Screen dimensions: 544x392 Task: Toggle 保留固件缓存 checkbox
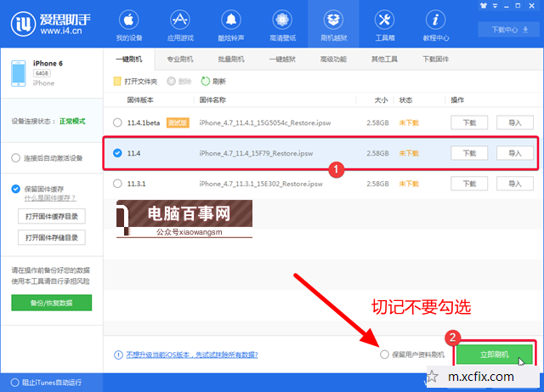click(15, 189)
